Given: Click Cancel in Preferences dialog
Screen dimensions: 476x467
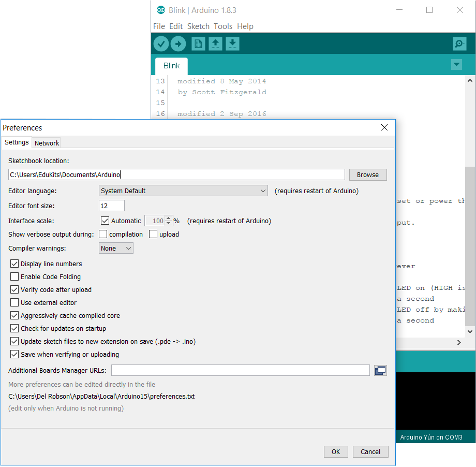Looking at the screenshot, I should pos(370,452).
